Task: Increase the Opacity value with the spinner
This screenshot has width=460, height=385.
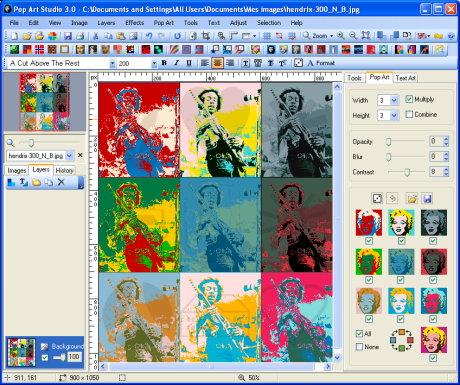Action: click(446, 139)
